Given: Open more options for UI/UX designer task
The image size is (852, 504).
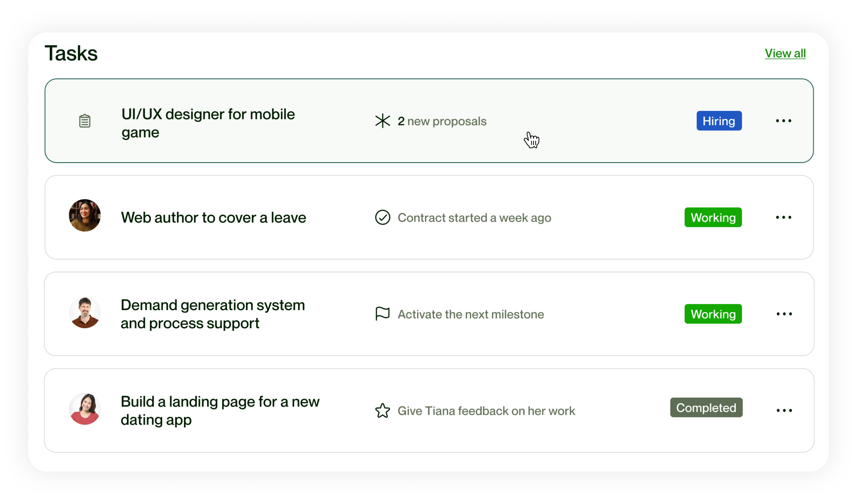Looking at the screenshot, I should point(783,121).
